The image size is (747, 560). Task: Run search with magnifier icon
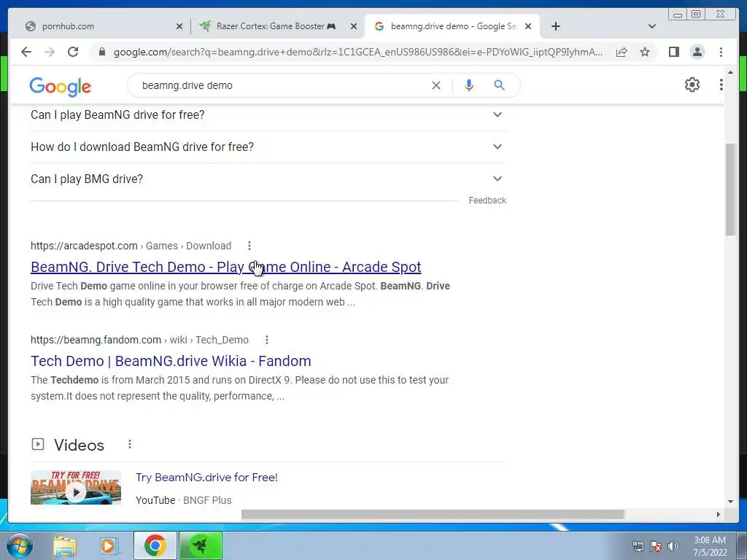point(499,85)
